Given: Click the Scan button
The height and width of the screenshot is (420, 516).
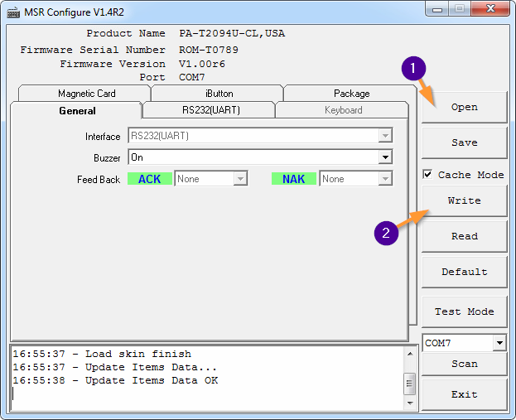Looking at the screenshot, I should [x=464, y=364].
